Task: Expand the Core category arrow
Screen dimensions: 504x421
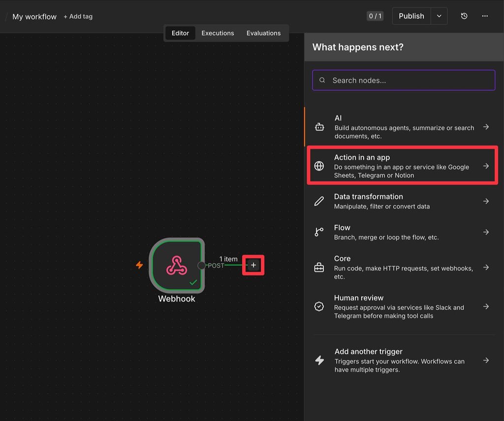Action: [486, 268]
